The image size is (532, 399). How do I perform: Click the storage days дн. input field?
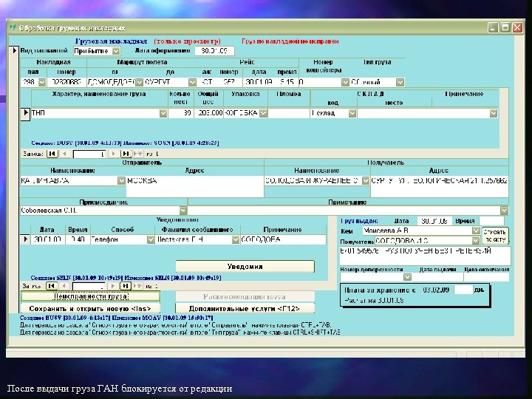tap(463, 290)
